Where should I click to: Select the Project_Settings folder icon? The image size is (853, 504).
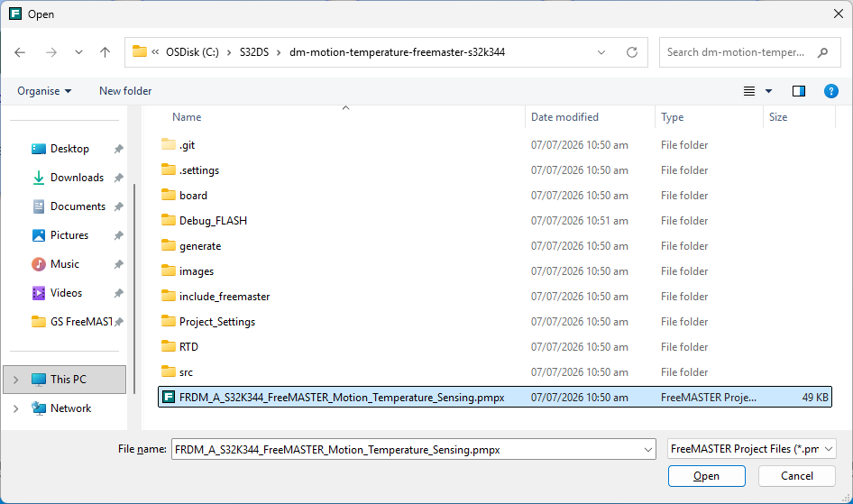tap(169, 321)
